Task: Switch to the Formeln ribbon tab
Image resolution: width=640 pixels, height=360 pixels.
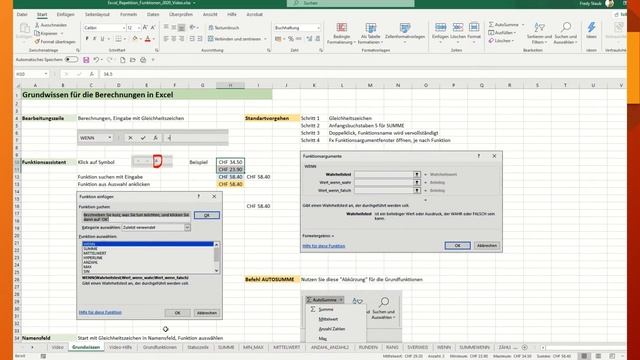Action: pos(129,14)
